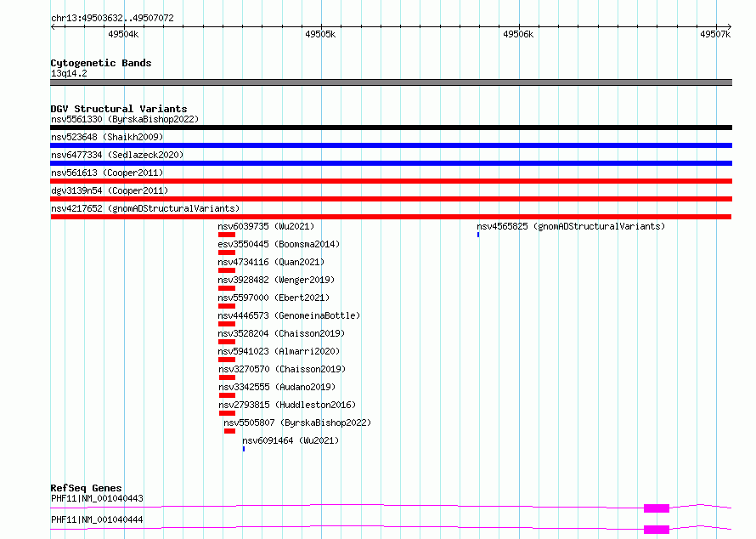The width and height of the screenshot is (756, 539).
Task: Click the RefSeq Genes track title
Action: coord(86,488)
